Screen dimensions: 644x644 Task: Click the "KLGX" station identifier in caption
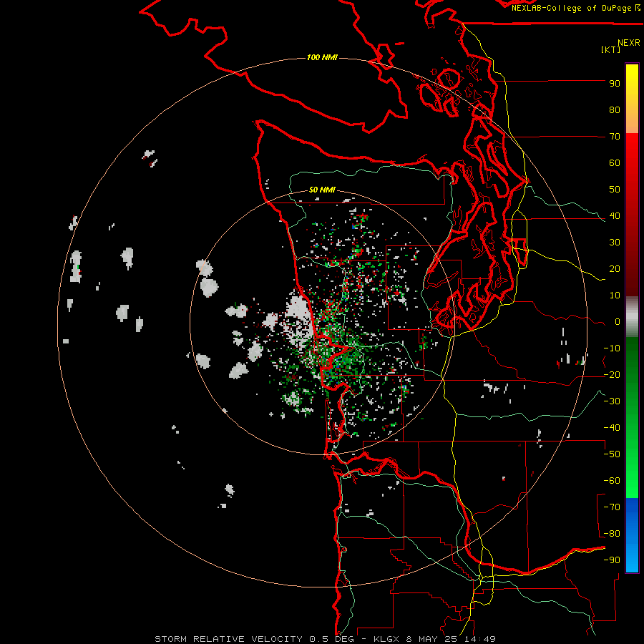coord(386,639)
